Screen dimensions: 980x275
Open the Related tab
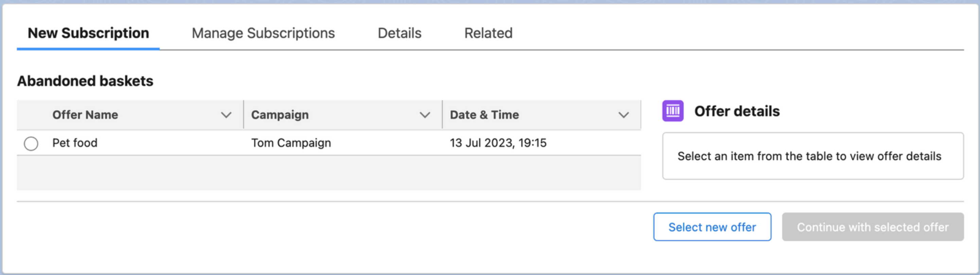488,33
